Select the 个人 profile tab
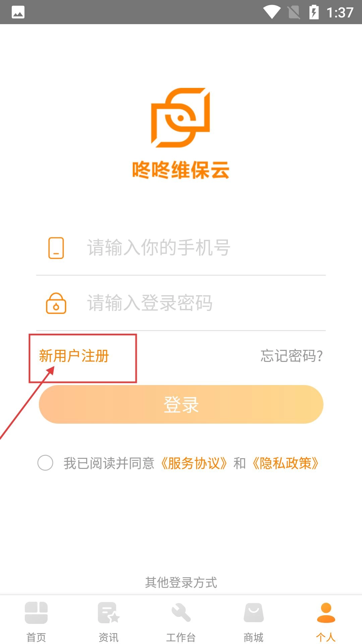362x644 pixels. [326, 621]
